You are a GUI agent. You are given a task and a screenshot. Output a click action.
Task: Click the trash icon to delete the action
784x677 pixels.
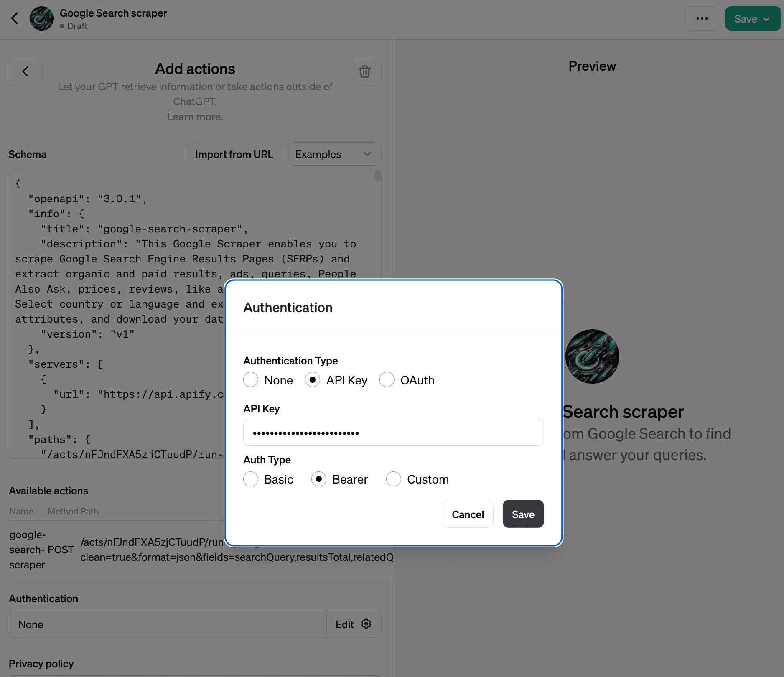click(364, 71)
